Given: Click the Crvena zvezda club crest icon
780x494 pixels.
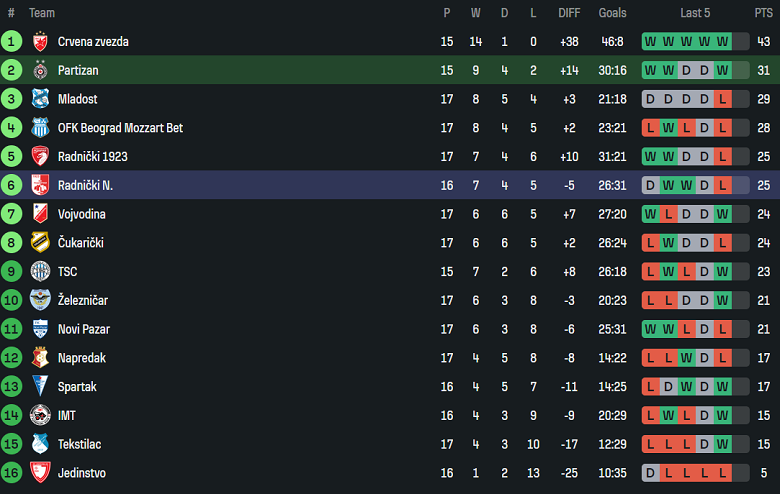Looking at the screenshot, I should coord(40,42).
